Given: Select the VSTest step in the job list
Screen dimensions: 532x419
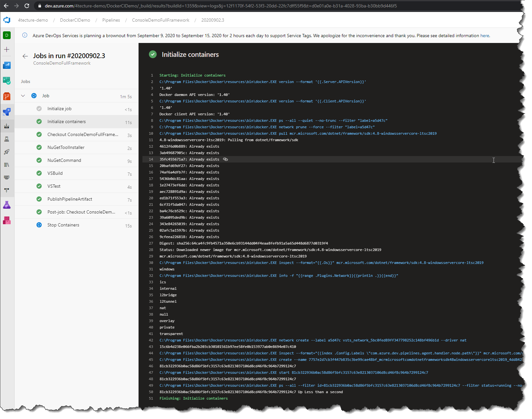Looking at the screenshot, I should tap(54, 186).
